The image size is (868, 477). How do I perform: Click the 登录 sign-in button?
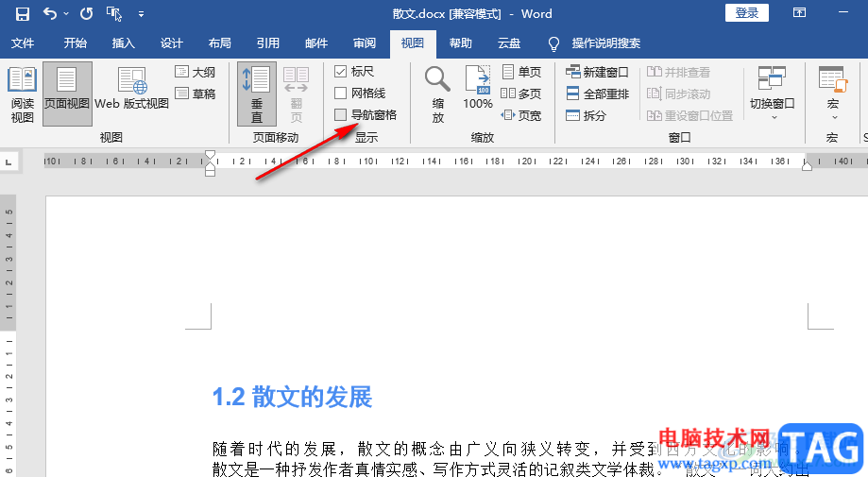(747, 12)
